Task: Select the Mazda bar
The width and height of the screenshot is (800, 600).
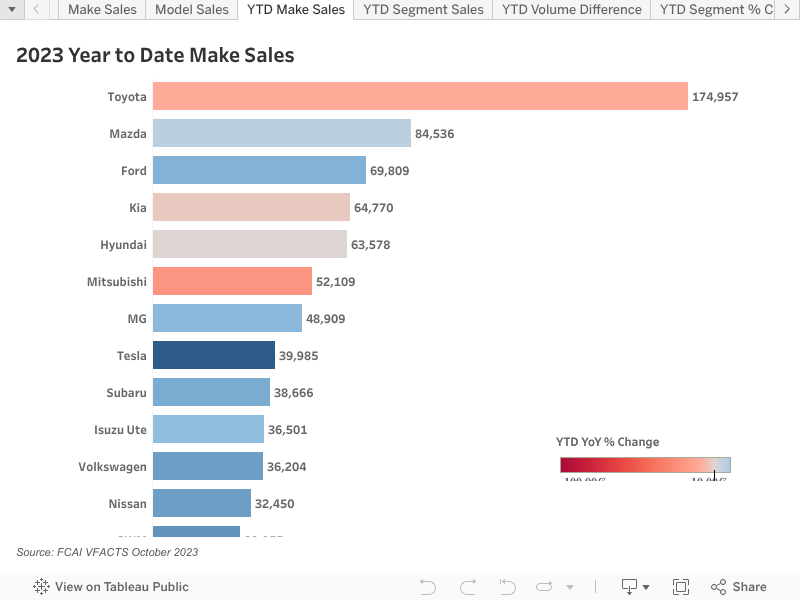Action: [x=282, y=133]
